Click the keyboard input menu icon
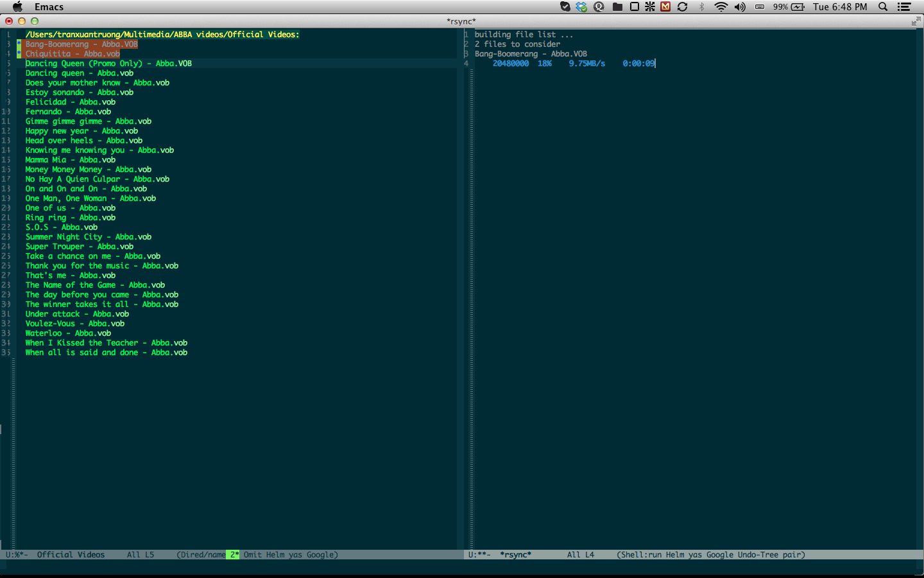This screenshot has width=924, height=578. (760, 6)
